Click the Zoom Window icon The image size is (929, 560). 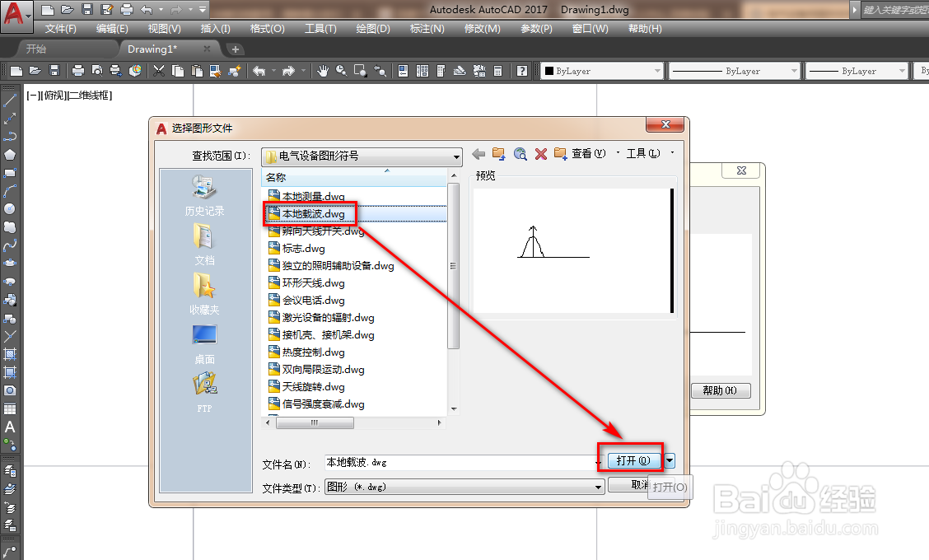[x=360, y=71]
